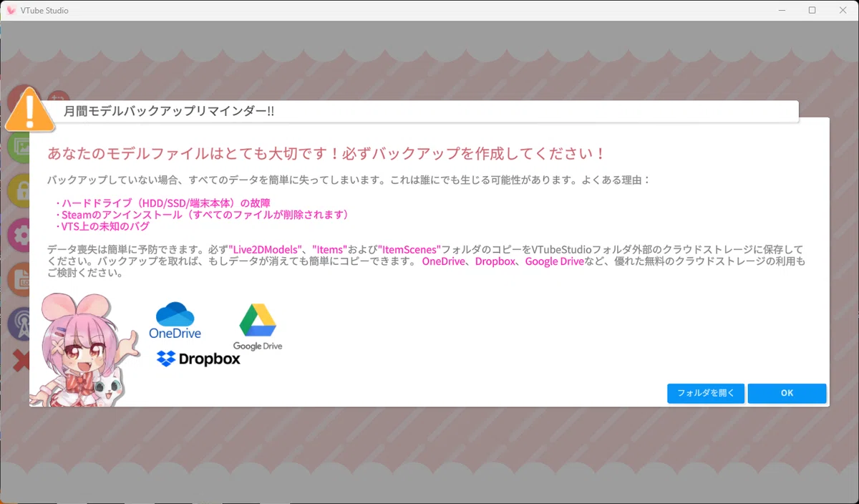Click the heading あなたのモデルファイルはとても大切です

tap(326, 153)
